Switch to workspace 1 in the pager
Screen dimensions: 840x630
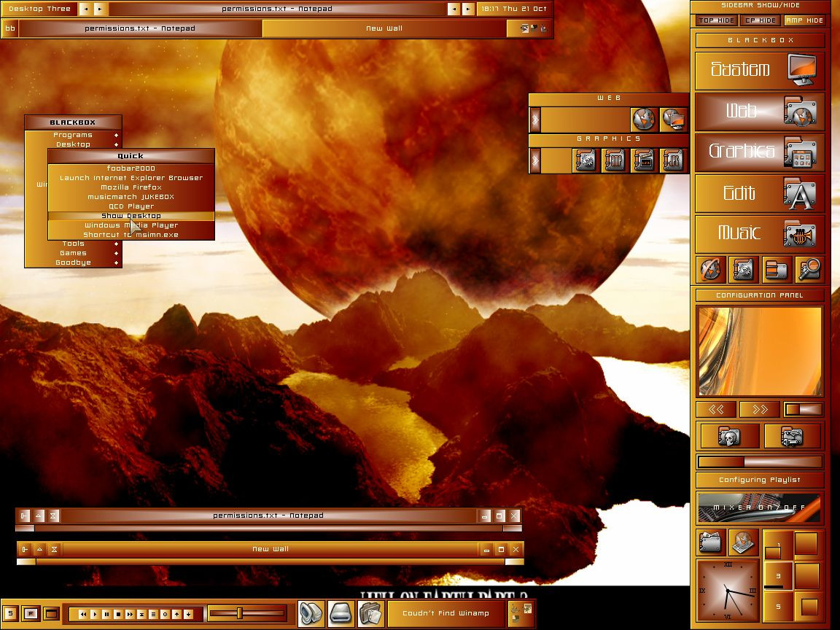pos(777,545)
